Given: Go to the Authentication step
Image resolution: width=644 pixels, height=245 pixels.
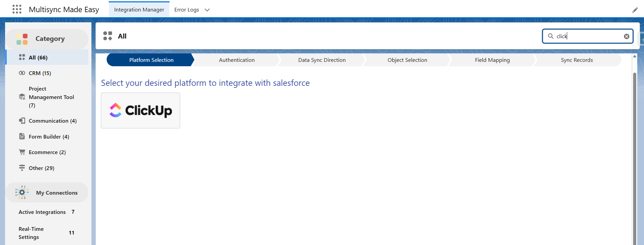Looking at the screenshot, I should [x=237, y=60].
